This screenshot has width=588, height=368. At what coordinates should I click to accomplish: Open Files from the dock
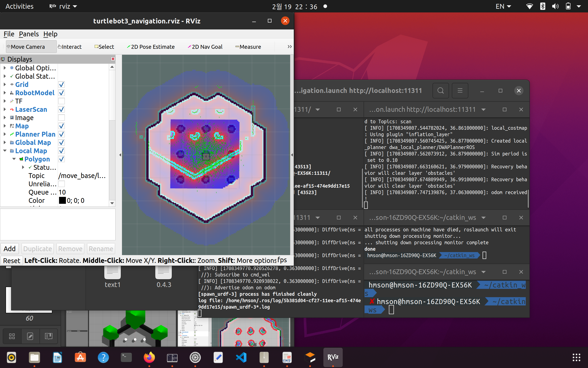pos(34,357)
